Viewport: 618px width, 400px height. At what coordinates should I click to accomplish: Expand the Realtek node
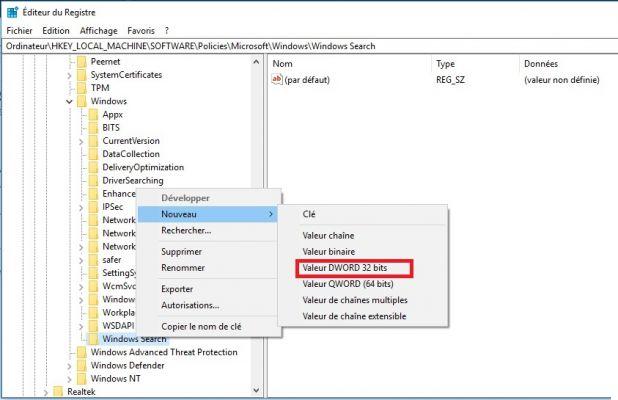[46, 393]
